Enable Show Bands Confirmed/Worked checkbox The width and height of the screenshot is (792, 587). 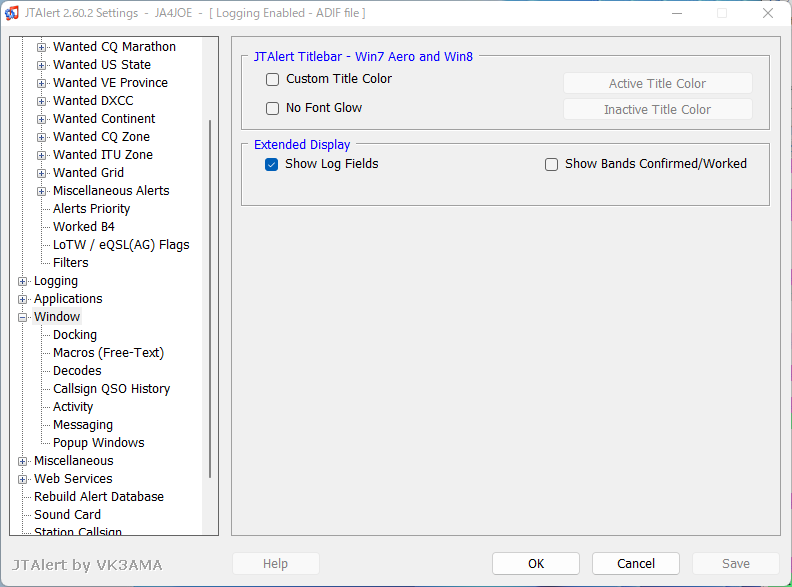(551, 164)
